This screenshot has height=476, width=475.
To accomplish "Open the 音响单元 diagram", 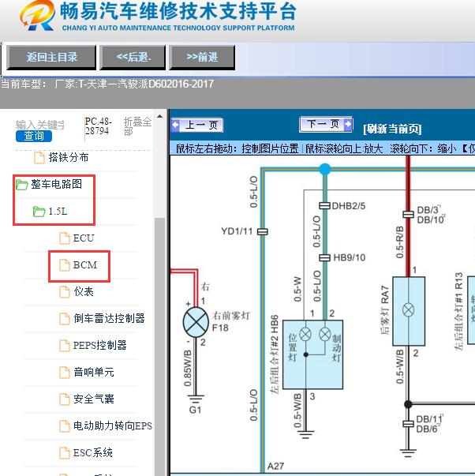I will 94,372.
